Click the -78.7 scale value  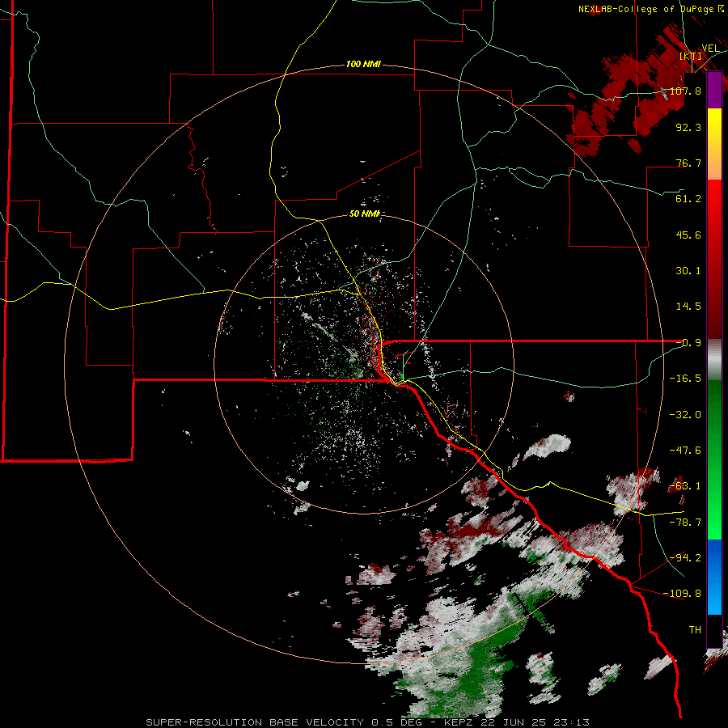pyautogui.click(x=685, y=523)
